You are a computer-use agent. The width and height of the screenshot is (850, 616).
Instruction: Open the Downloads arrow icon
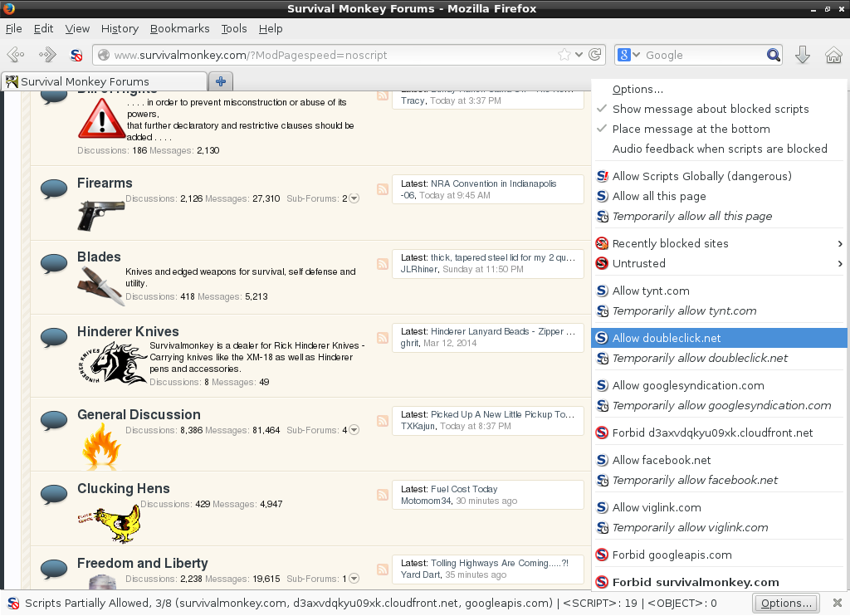803,55
